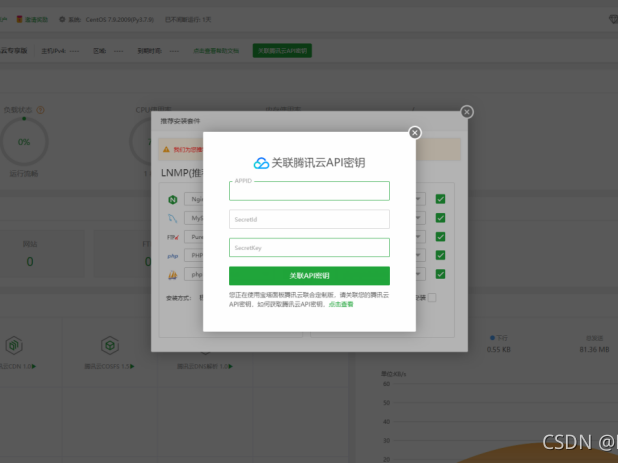This screenshot has height=464, width=618.
Task: Uncheck the MySQL row checkbox
Action: [x=440, y=218]
